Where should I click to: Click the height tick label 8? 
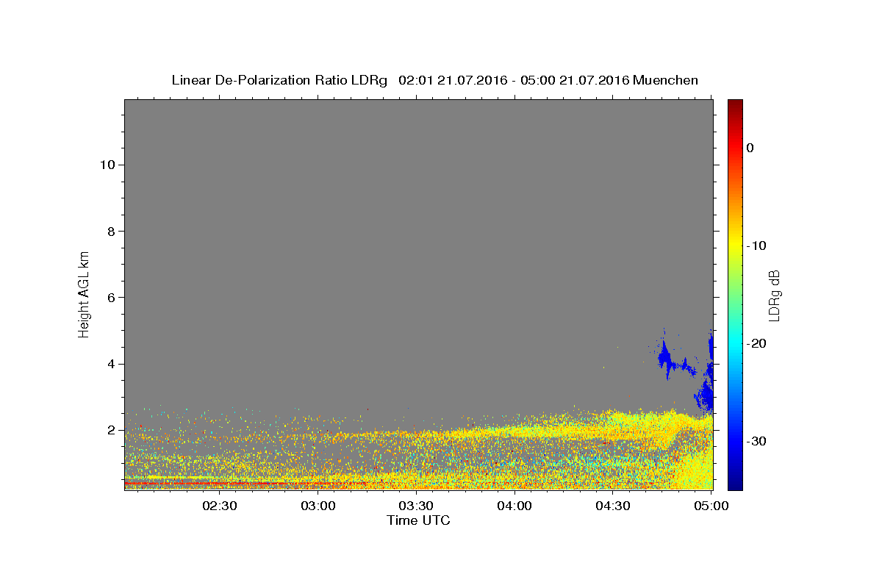pyautogui.click(x=110, y=231)
